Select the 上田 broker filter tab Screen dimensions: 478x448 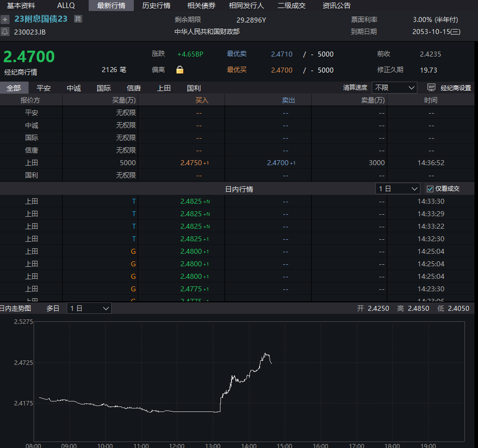(x=164, y=88)
